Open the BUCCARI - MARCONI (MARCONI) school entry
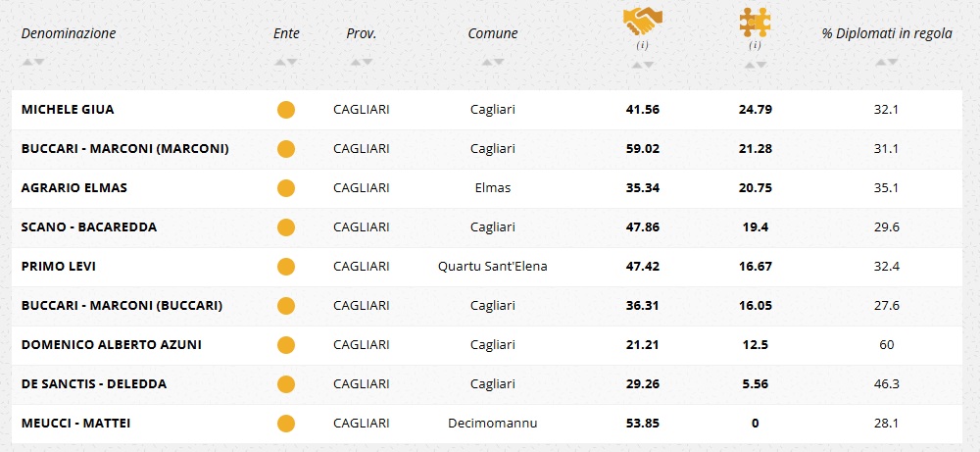The height and width of the screenshot is (452, 980). pos(124,149)
